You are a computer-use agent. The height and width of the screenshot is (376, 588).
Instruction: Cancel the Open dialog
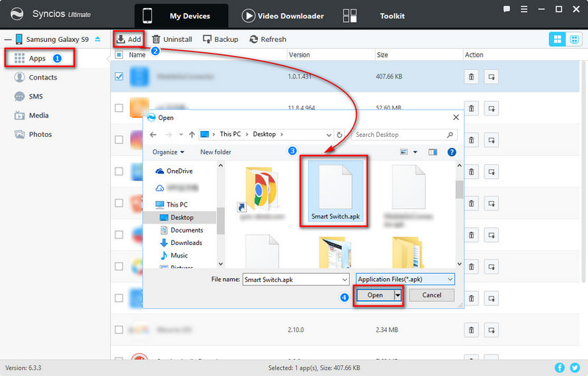coord(431,295)
